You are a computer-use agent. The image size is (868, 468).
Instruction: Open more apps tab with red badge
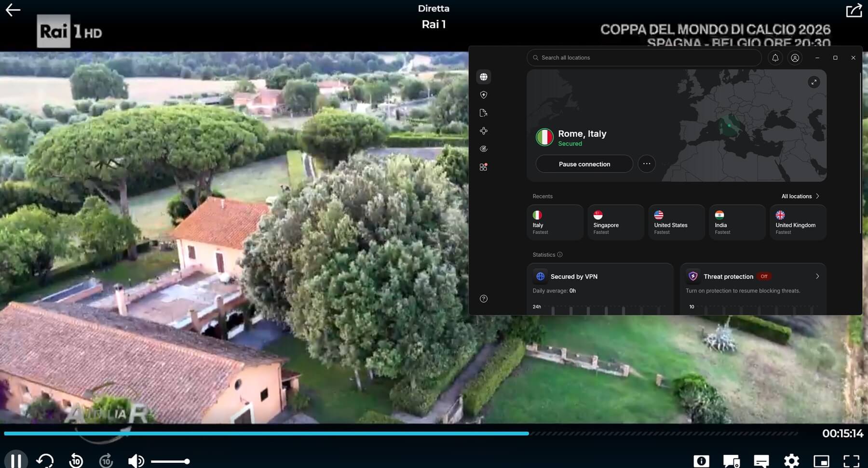[x=484, y=167]
